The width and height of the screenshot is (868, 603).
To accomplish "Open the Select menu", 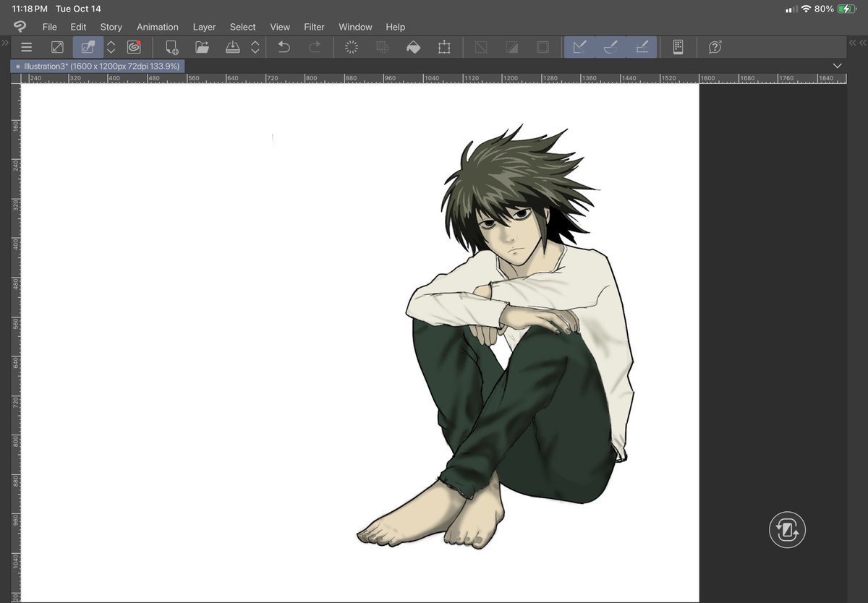I will tap(242, 27).
